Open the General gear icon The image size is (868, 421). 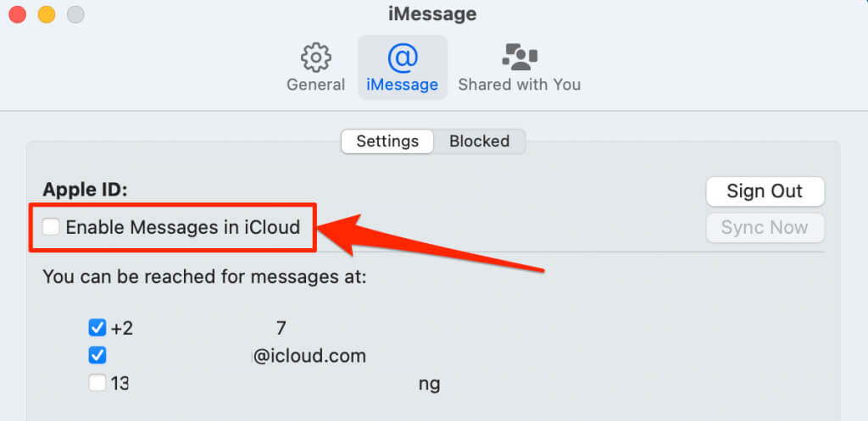coord(315,57)
